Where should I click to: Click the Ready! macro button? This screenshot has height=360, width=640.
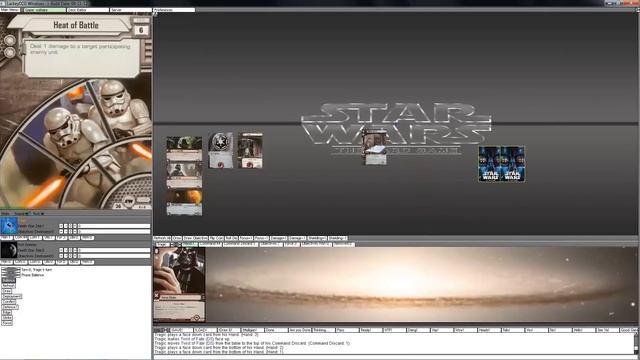point(371,330)
